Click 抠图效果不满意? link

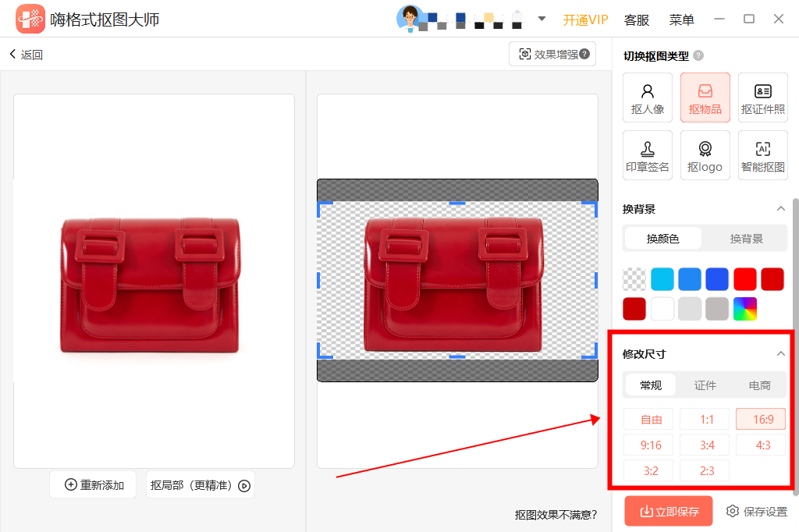coord(556,514)
